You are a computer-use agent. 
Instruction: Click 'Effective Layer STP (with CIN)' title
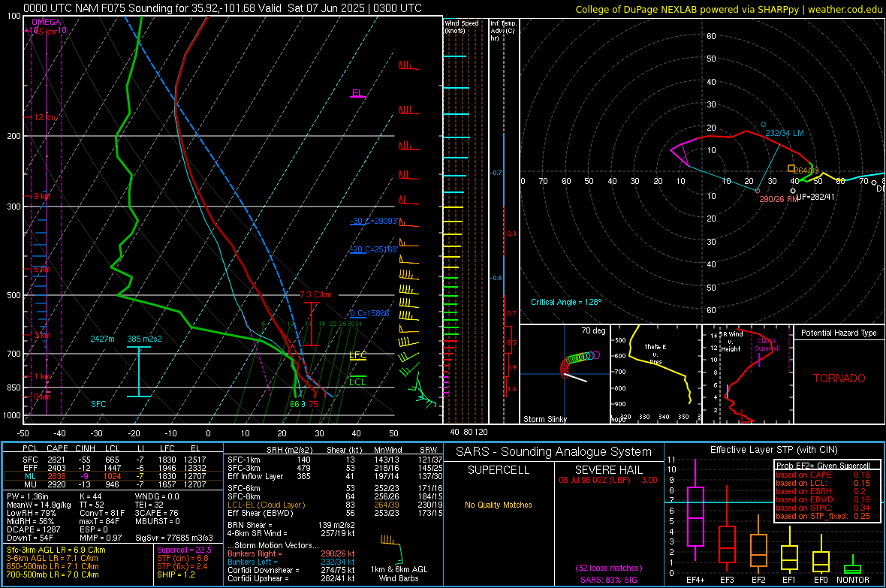[x=773, y=450]
